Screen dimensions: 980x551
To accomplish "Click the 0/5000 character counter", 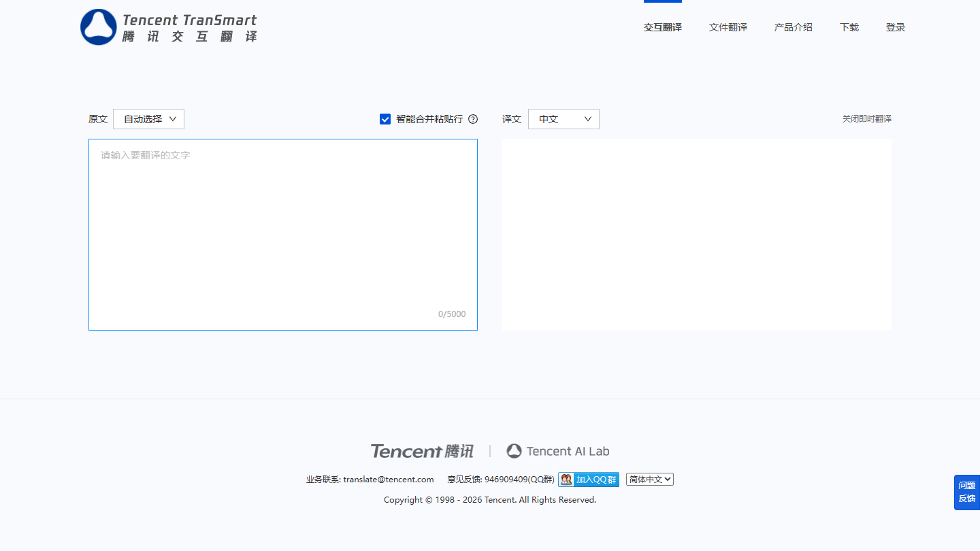I will coord(452,314).
